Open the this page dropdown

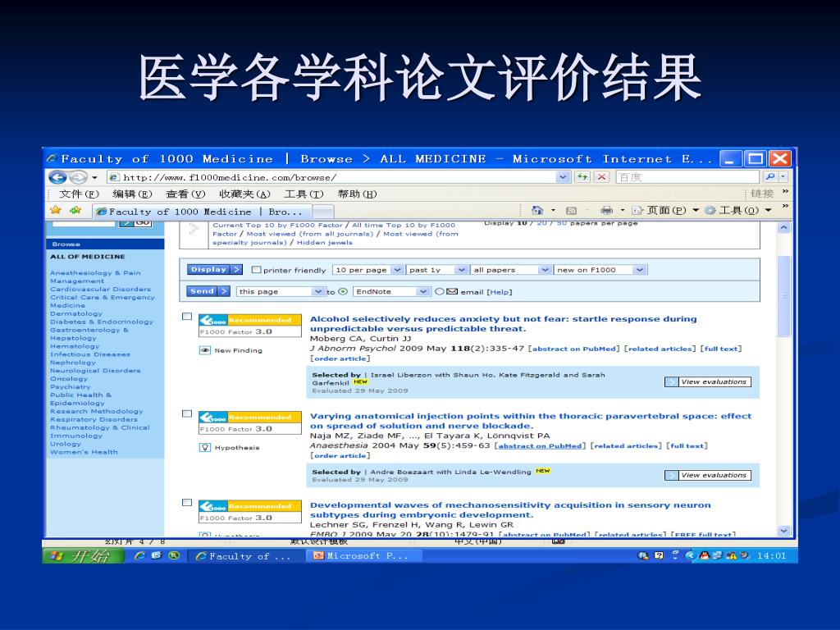tap(281, 291)
